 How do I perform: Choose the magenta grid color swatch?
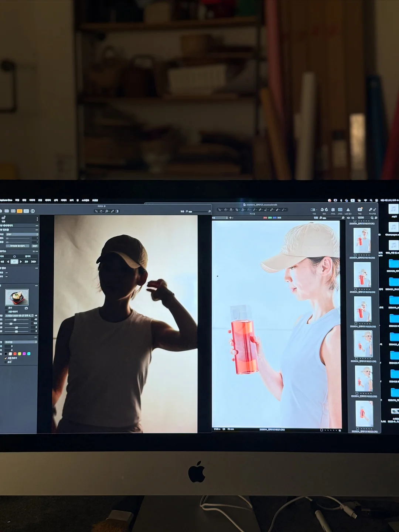(x=24, y=354)
